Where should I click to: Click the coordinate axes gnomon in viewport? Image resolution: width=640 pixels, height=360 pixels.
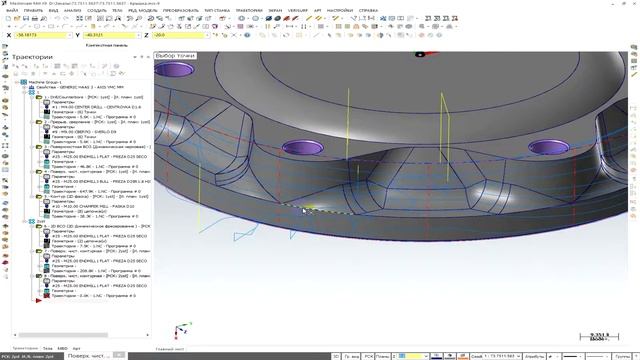click(x=183, y=330)
